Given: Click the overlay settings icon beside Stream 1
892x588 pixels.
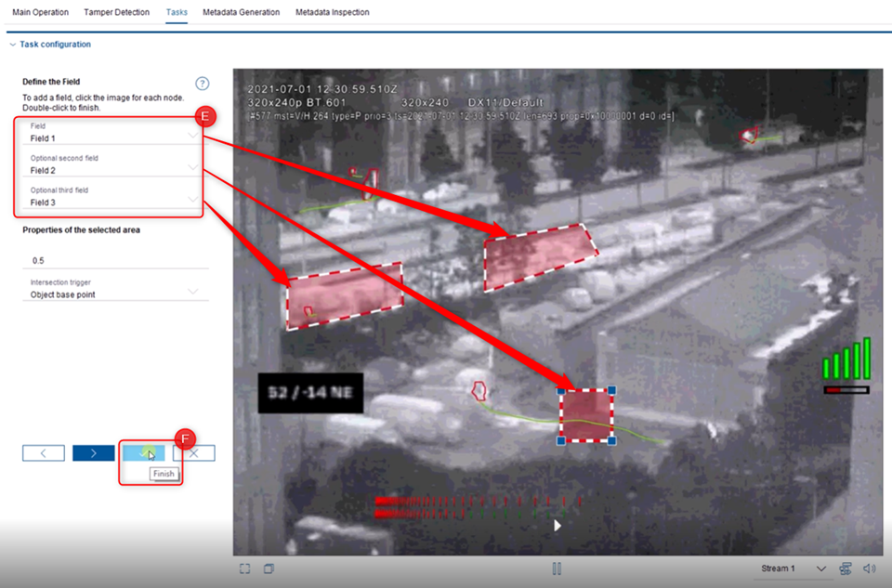Looking at the screenshot, I should [x=846, y=568].
